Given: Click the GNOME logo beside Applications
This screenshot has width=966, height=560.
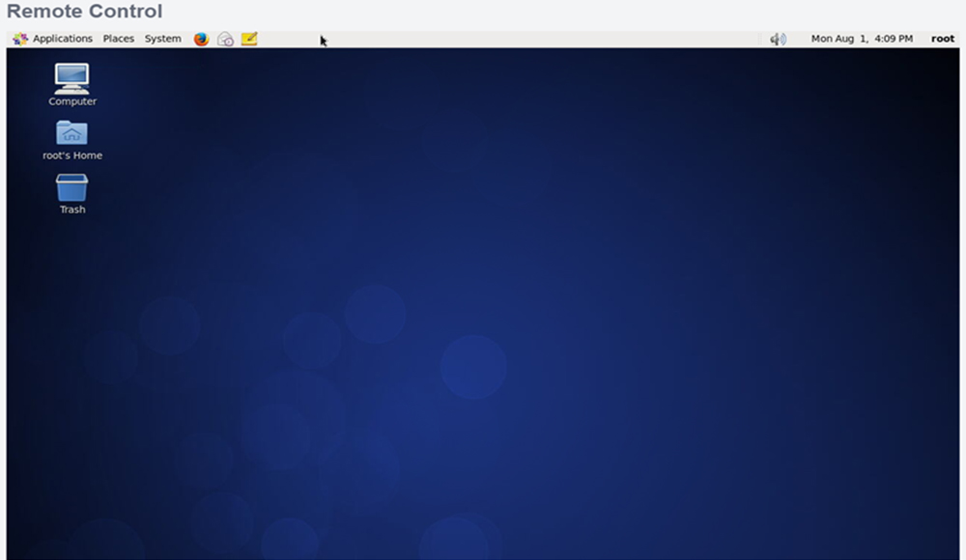Looking at the screenshot, I should point(20,39).
